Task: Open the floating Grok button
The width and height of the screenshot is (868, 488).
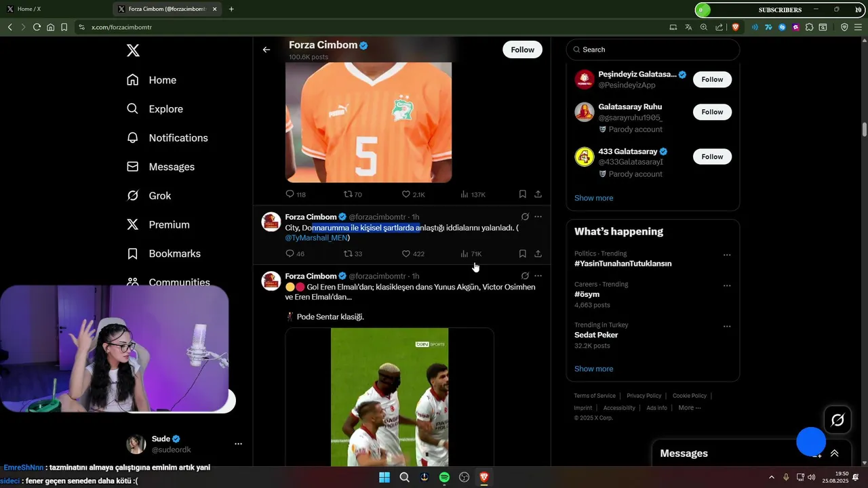Action: tap(837, 420)
